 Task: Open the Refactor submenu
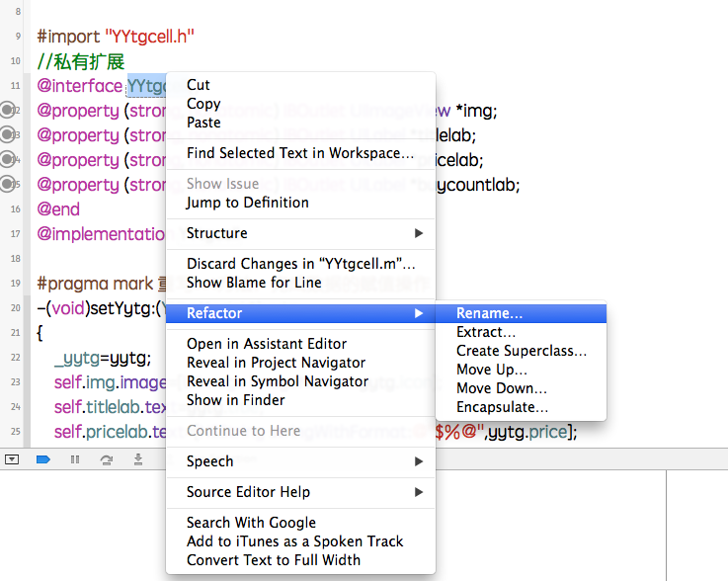click(300, 313)
